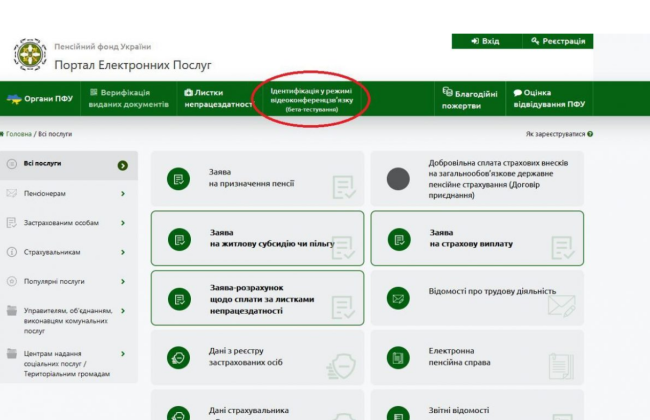The width and height of the screenshot is (650, 420).
Task: Expand the Управителям, об'єднанням chevron
Action: (x=123, y=311)
